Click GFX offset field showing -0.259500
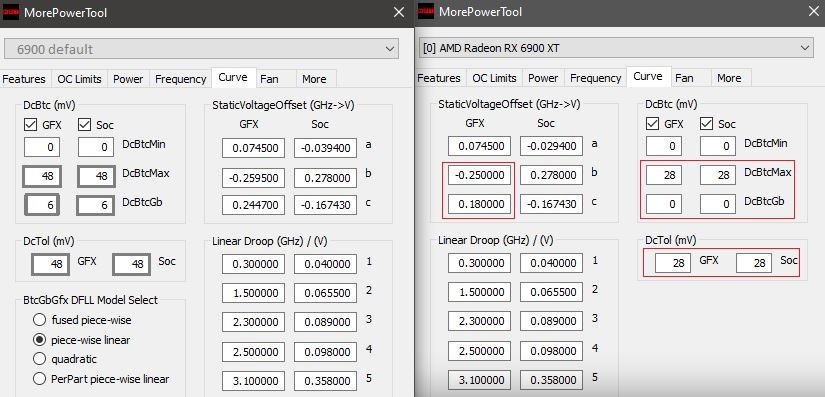 pos(254,178)
